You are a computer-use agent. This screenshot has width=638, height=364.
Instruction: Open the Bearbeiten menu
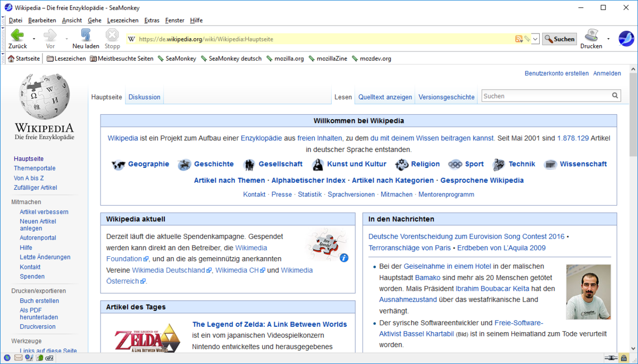42,20
